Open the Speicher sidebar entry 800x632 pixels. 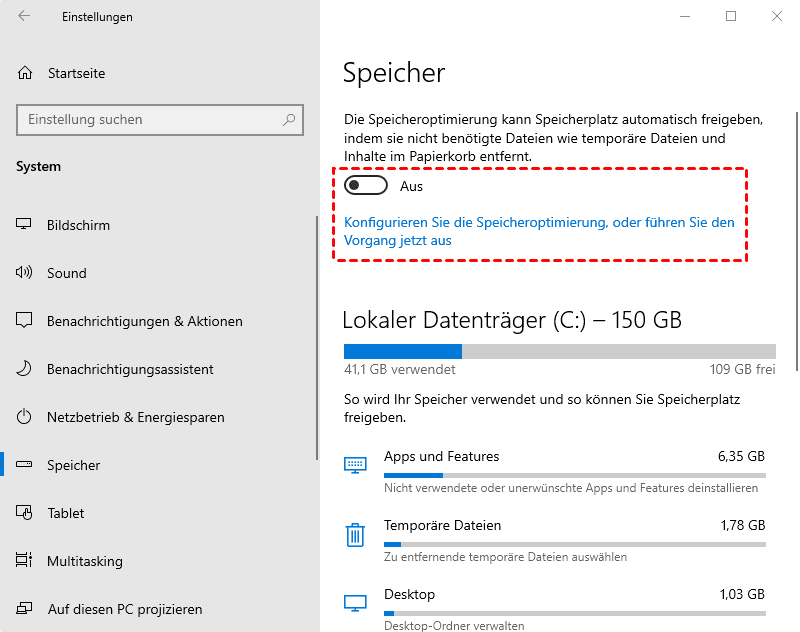coord(73,465)
